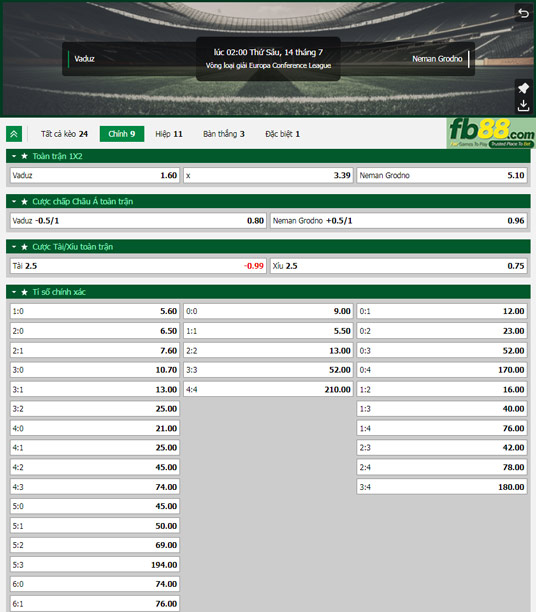
Task: Select away score 0:2 at 23.00
Action: click(442, 331)
